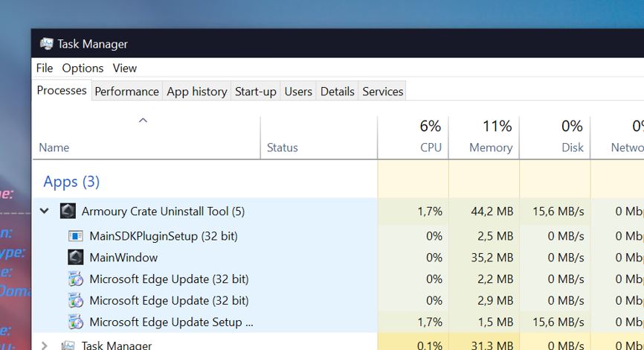This screenshot has height=350, width=644.
Task: Click the sort arrow above Name column
Action: pos(144,120)
